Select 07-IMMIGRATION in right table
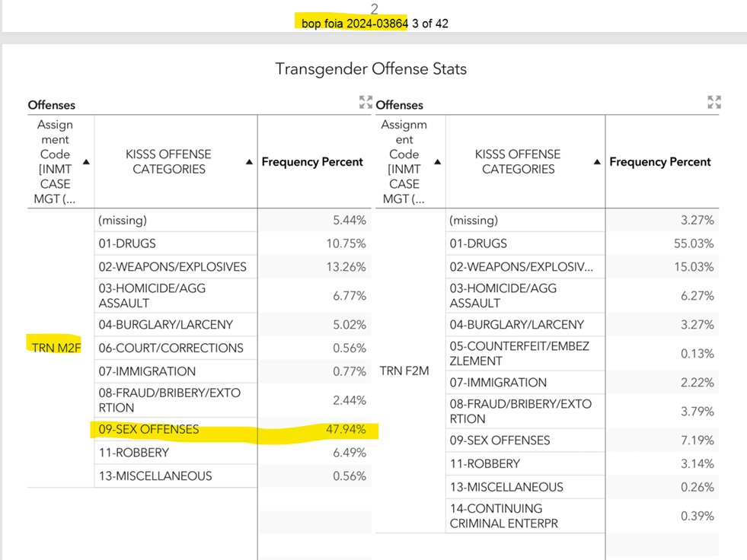Image resolution: width=747 pixels, height=560 pixels. 498,383
